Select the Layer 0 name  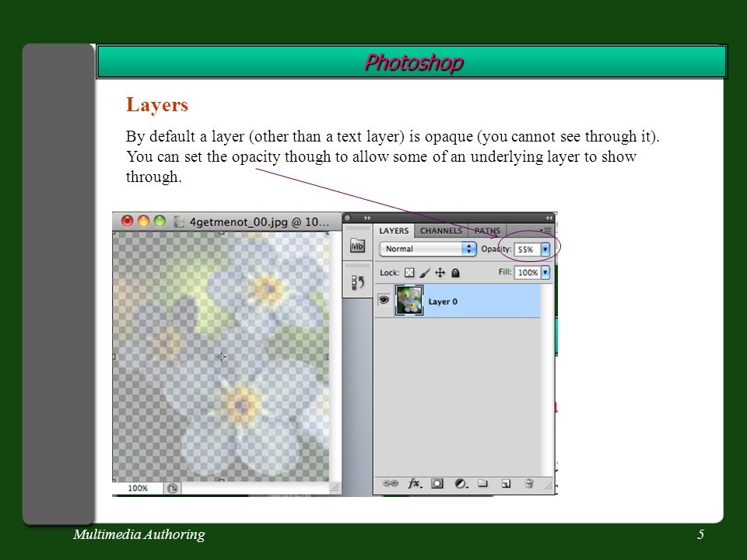click(x=443, y=302)
